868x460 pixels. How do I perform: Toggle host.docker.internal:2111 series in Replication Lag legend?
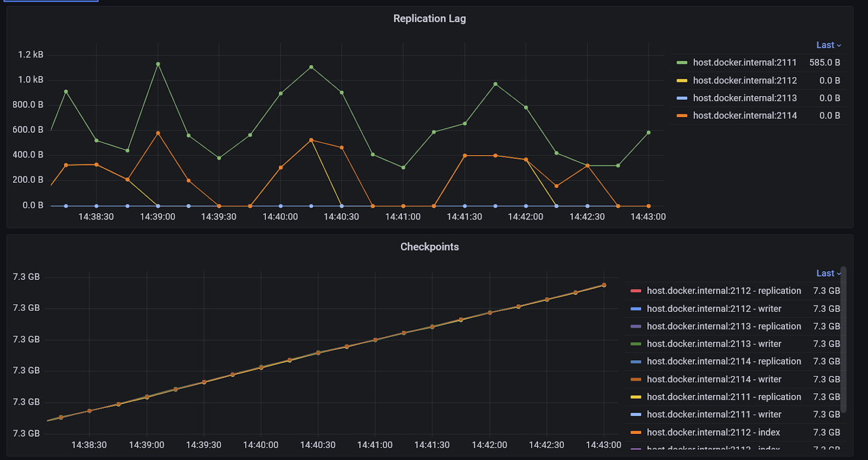pos(745,62)
